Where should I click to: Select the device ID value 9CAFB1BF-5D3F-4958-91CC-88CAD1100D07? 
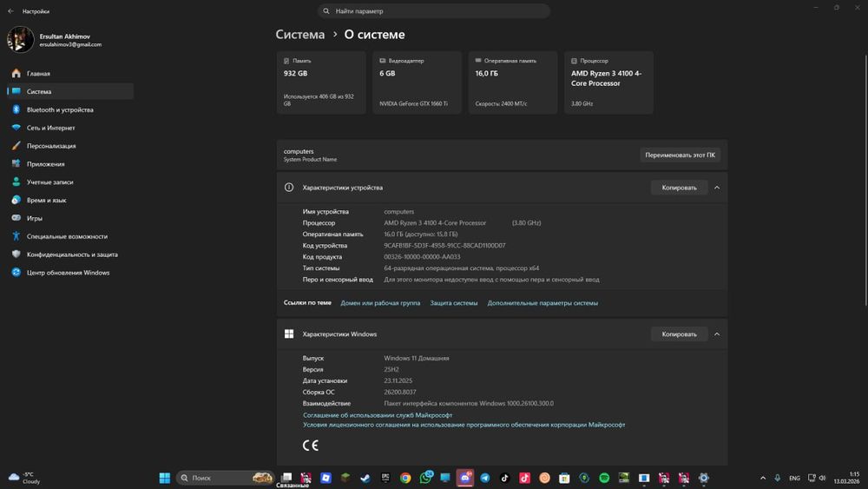[444, 245]
